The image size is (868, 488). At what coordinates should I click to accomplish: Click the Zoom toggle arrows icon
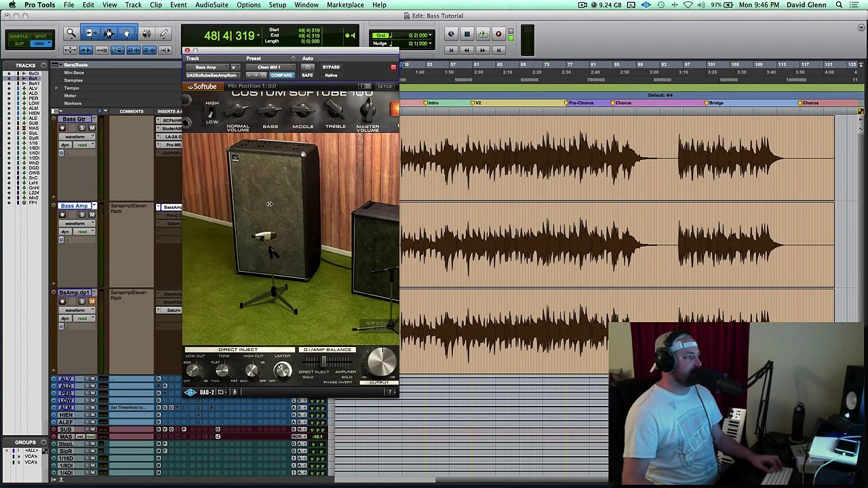point(70,50)
